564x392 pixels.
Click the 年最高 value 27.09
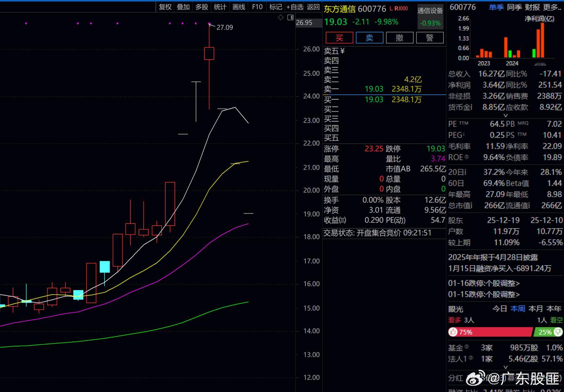click(495, 194)
